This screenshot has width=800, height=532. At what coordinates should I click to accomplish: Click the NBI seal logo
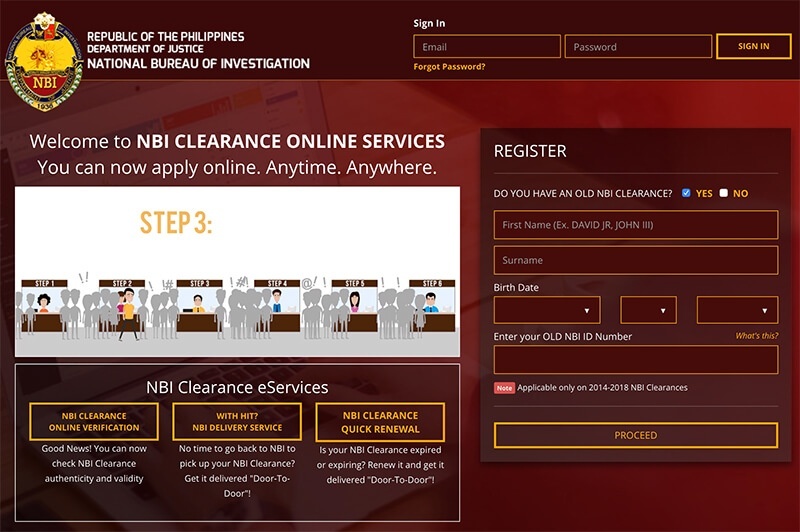click(x=44, y=62)
